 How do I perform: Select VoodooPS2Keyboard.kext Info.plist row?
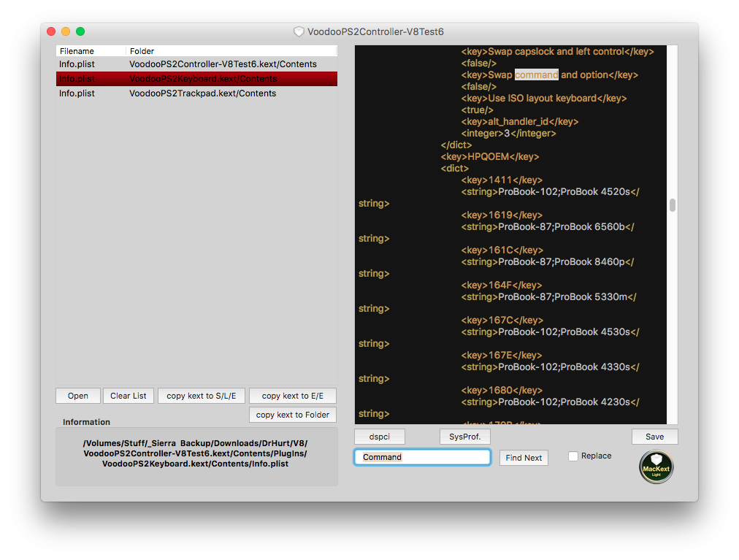click(x=196, y=79)
